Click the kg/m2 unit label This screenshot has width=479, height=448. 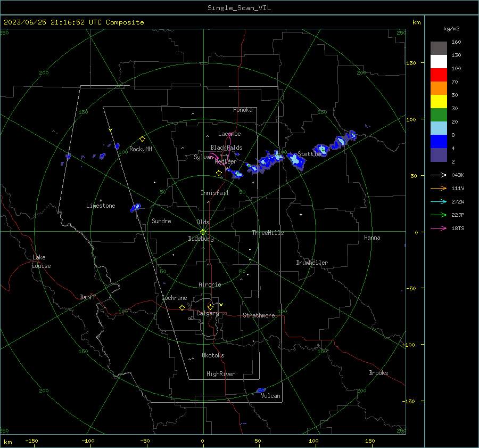point(451,29)
